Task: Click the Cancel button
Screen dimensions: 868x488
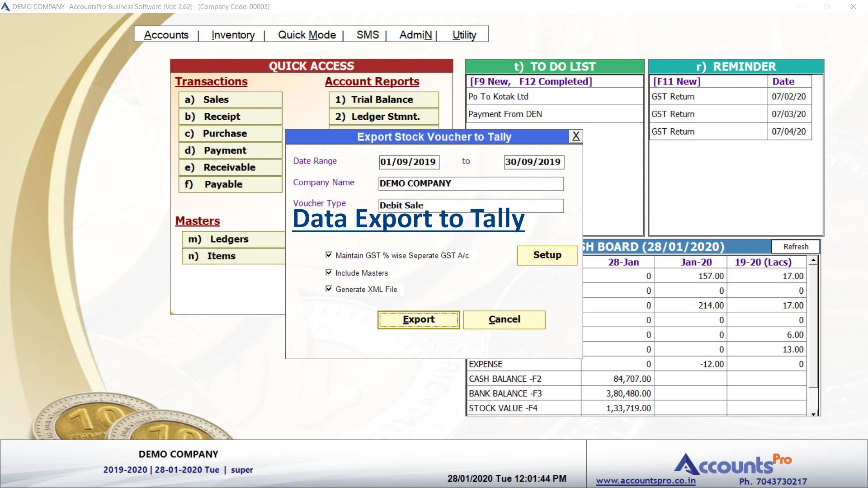Action: (504, 319)
